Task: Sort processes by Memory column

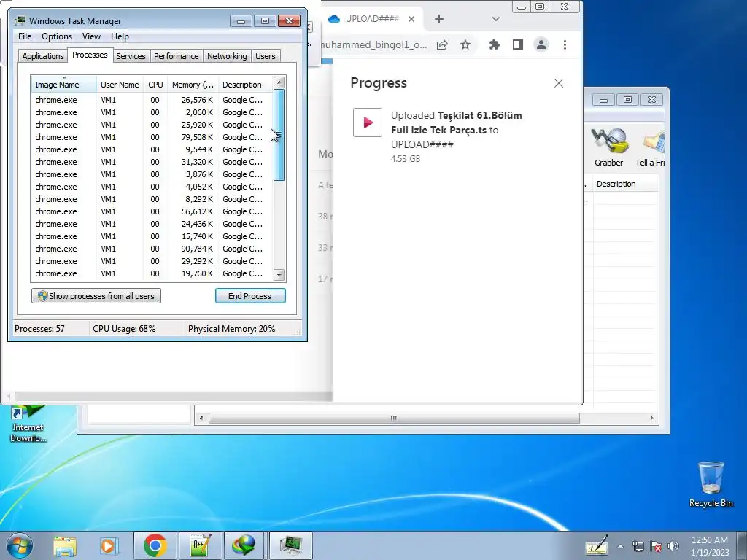Action: (x=193, y=85)
